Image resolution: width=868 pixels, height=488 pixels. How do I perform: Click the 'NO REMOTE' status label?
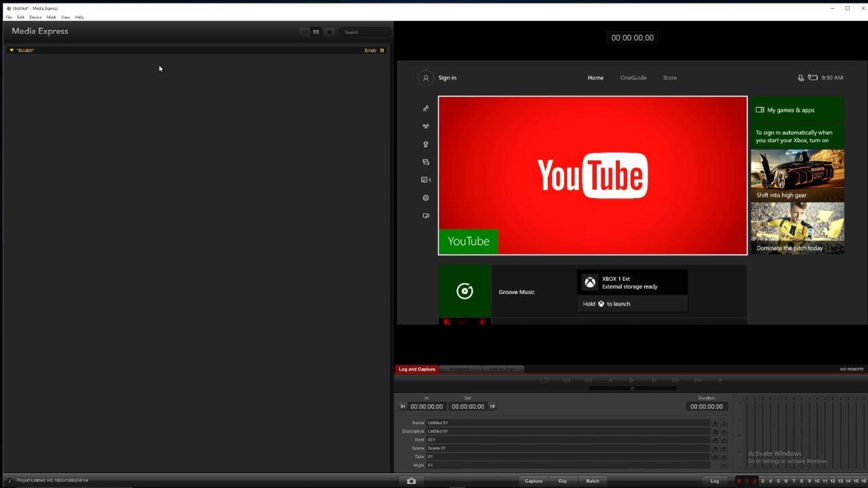pos(852,369)
